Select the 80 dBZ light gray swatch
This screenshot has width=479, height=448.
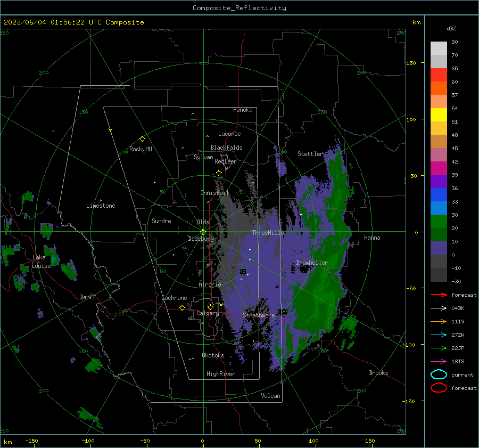pos(439,48)
